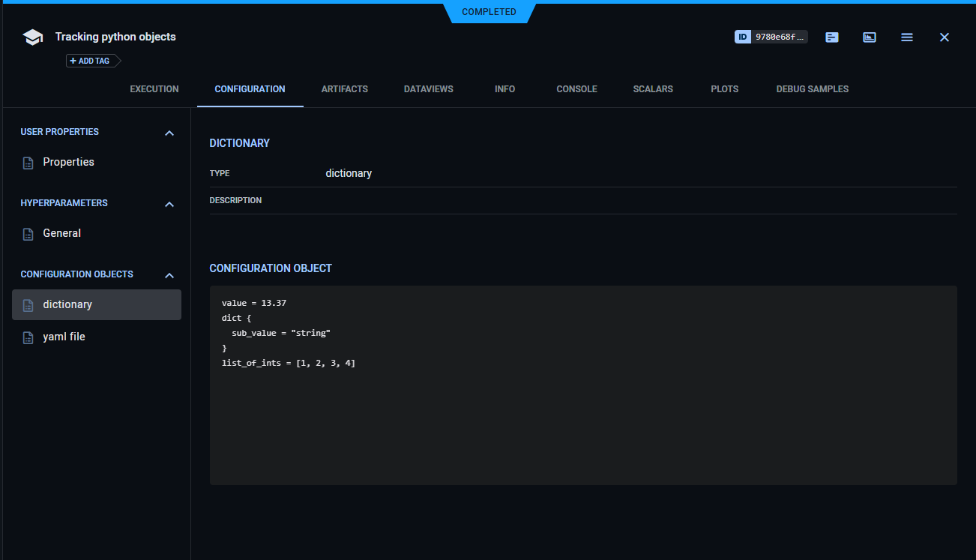Click the debug samples image icon

(869, 37)
